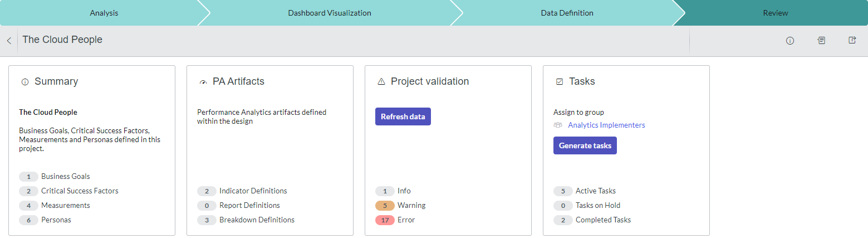Open the info icon in the header bar
This screenshot has height=238, width=868.
789,41
